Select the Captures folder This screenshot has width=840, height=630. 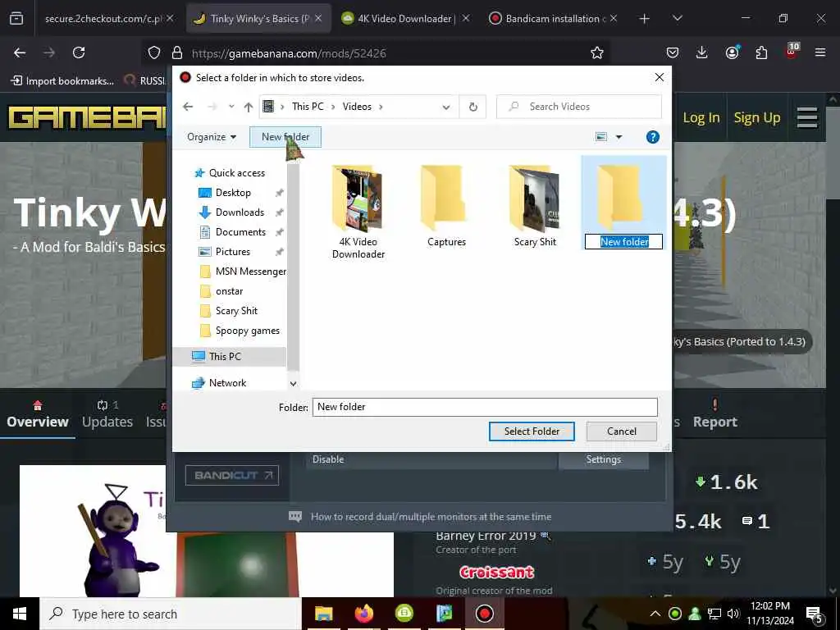pyautogui.click(x=447, y=206)
